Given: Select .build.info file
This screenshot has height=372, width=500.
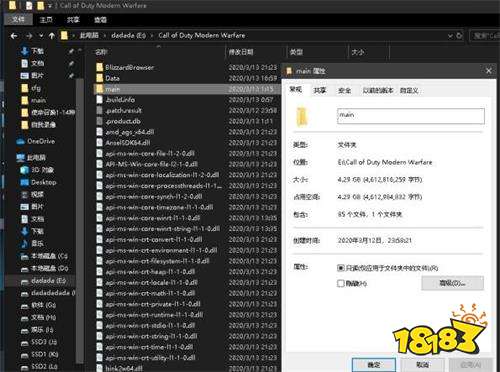Looking at the screenshot, I should [116, 100].
